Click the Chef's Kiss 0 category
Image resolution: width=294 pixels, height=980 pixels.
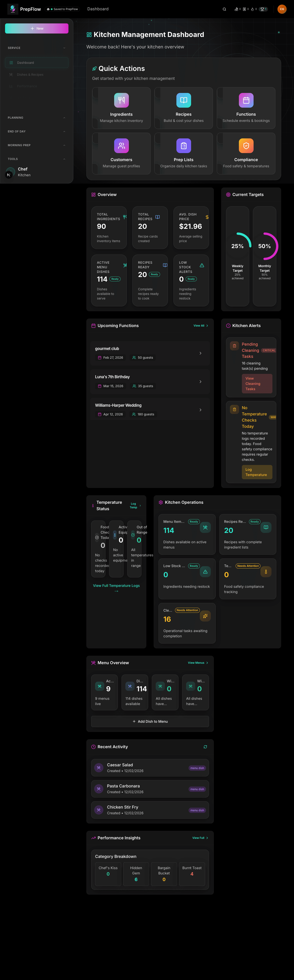pos(108,874)
